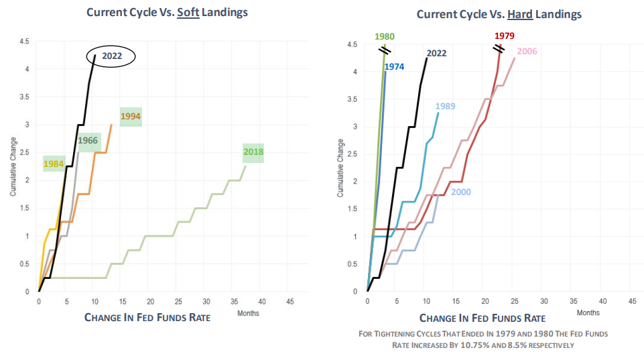The image size is (644, 352).
Task: Click the green 2018 series label
Action: click(x=253, y=152)
